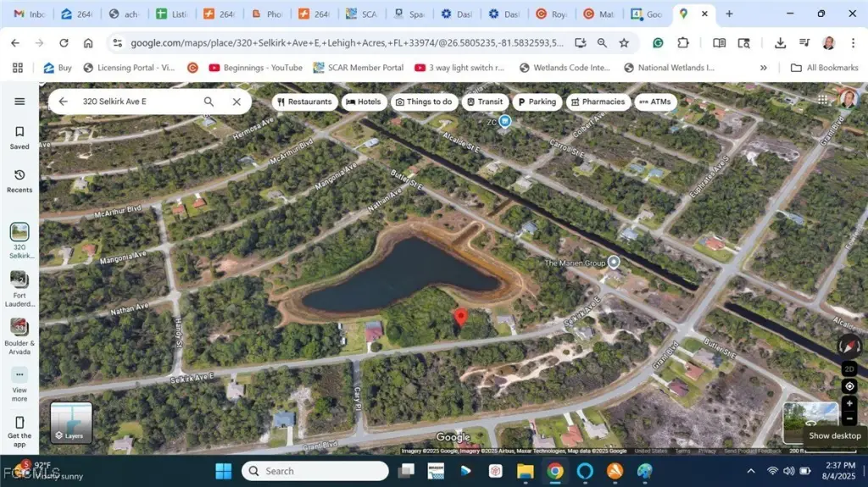Toggle the 2D map view button
This screenshot has height=487, width=868.
click(849, 369)
